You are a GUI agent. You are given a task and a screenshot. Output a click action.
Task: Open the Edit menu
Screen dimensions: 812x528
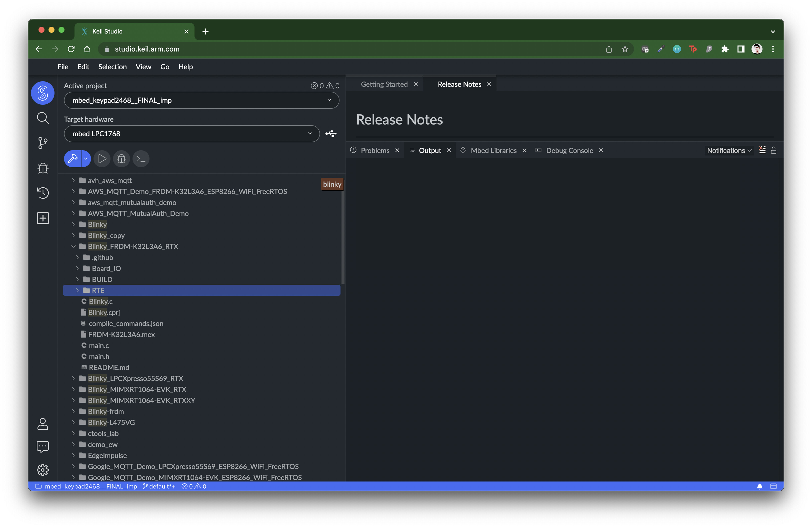click(83, 66)
